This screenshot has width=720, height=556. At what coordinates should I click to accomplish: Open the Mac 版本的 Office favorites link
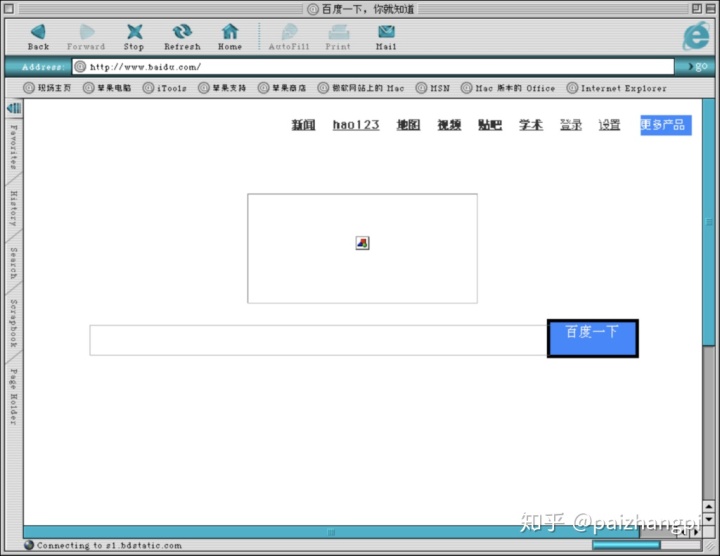pyautogui.click(x=508, y=88)
